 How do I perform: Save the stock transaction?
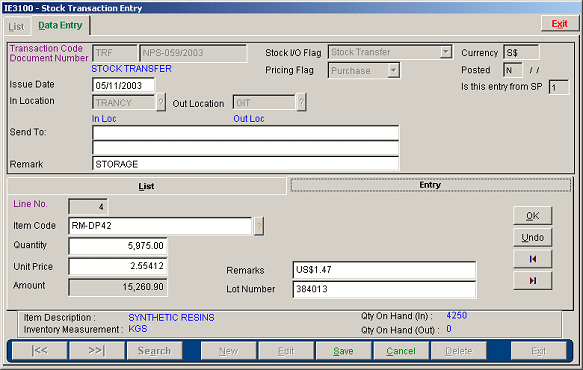pos(343,351)
